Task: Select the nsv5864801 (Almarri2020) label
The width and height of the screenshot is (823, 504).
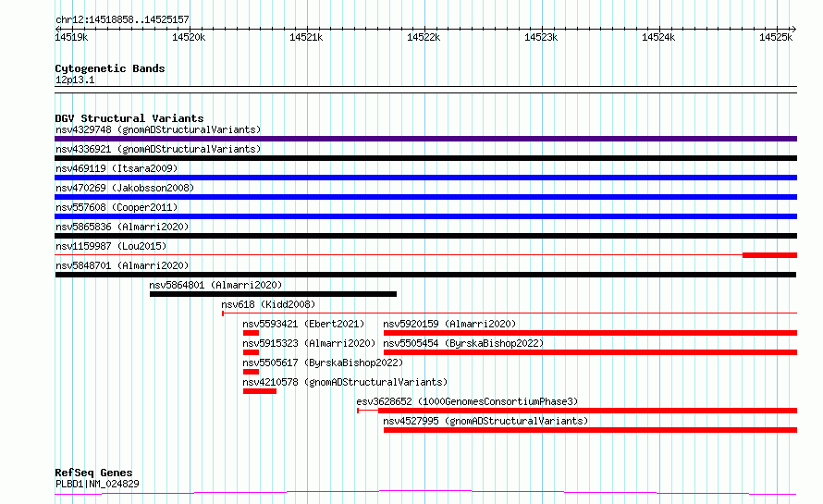Action: (215, 285)
